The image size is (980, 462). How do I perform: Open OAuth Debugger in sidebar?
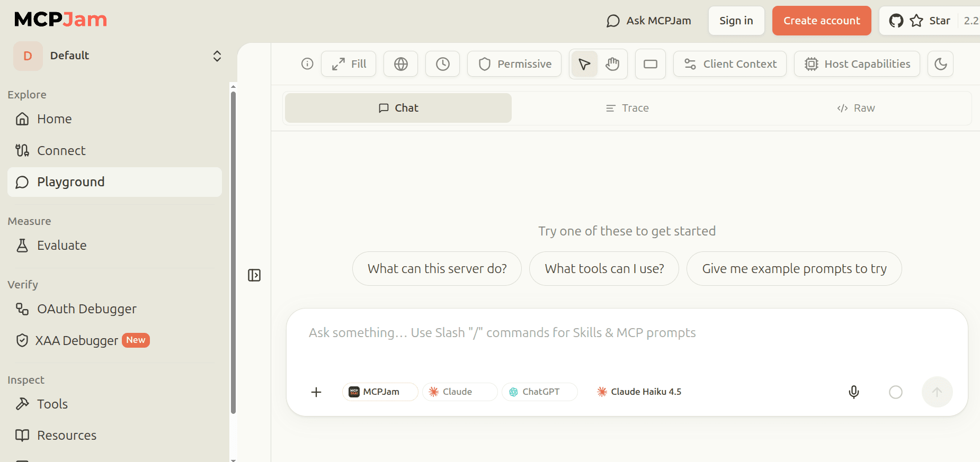(114, 309)
